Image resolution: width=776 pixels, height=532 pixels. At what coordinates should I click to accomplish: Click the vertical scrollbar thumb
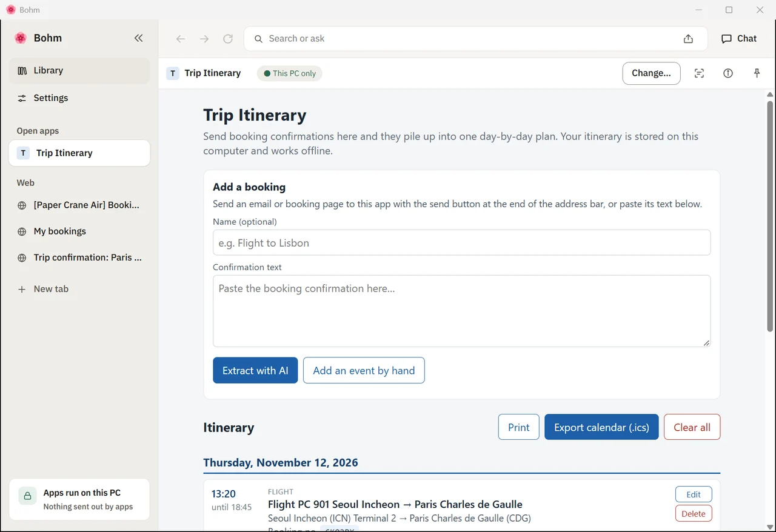point(770,216)
